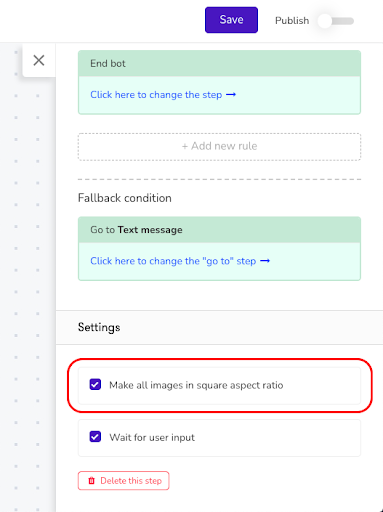Select the Go to Text message header

click(219, 230)
